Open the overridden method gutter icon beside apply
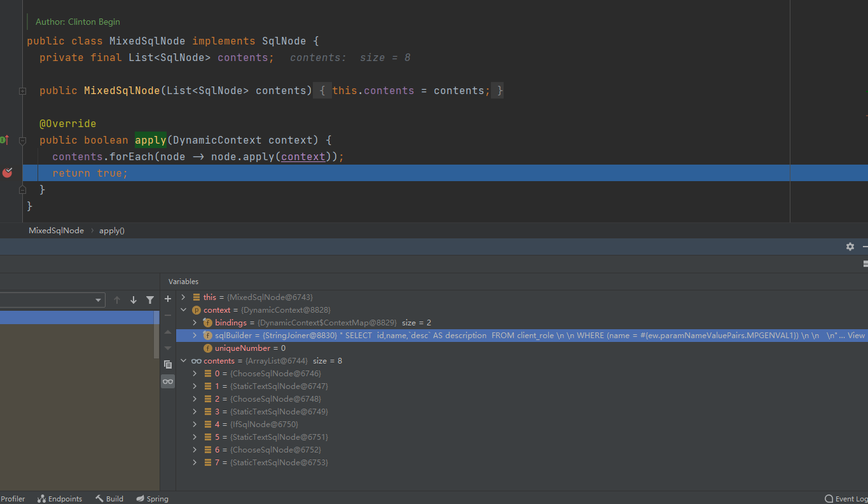Image resolution: width=868 pixels, height=504 pixels. (4, 140)
